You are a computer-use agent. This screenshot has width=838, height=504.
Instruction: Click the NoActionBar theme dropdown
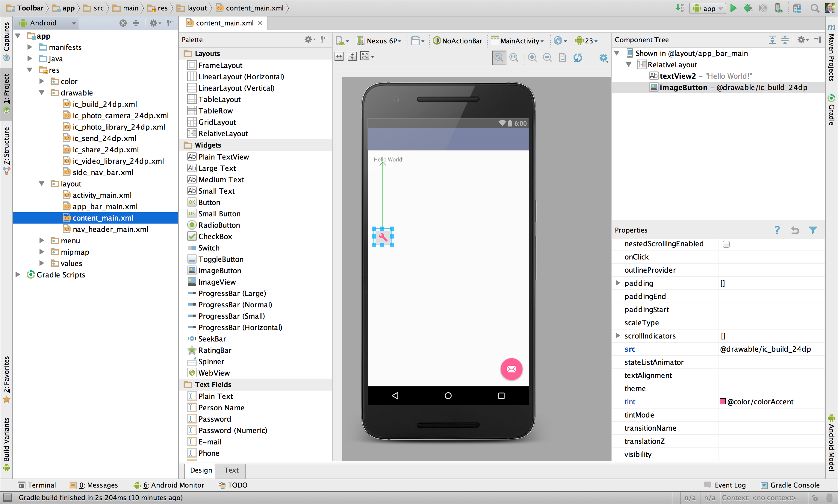click(456, 40)
